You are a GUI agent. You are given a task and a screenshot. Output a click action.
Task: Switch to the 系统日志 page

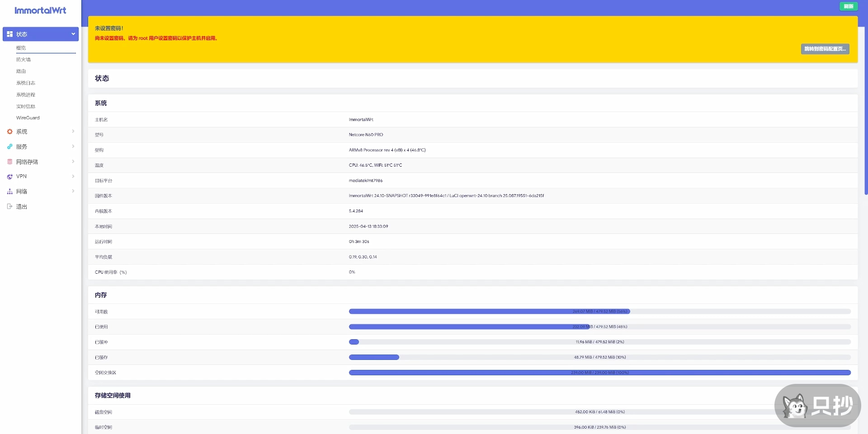point(26,83)
